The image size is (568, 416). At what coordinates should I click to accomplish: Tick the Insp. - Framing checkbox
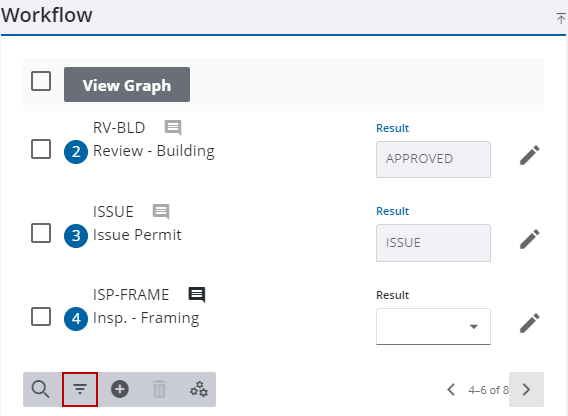41,316
